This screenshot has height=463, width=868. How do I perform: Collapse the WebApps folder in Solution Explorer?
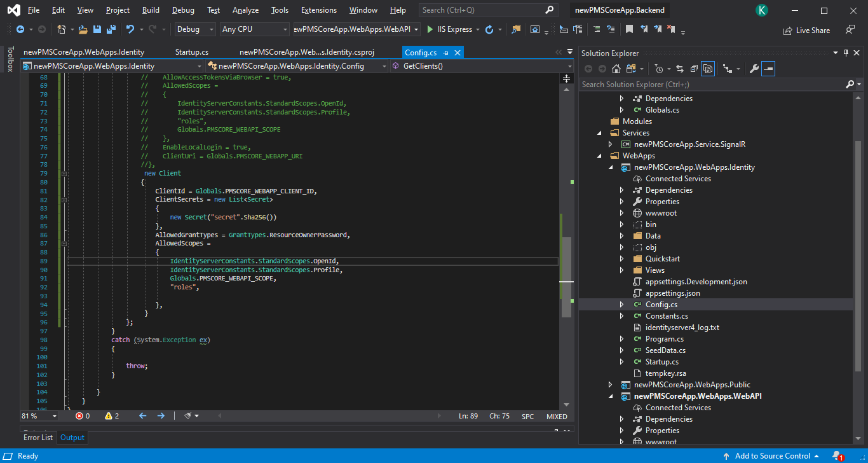tap(599, 156)
